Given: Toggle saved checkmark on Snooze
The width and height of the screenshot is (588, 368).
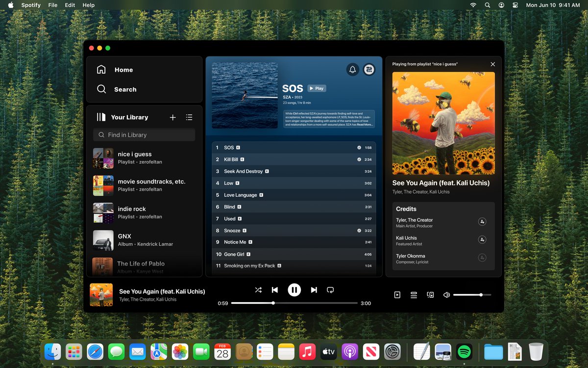Looking at the screenshot, I should click(x=359, y=231).
